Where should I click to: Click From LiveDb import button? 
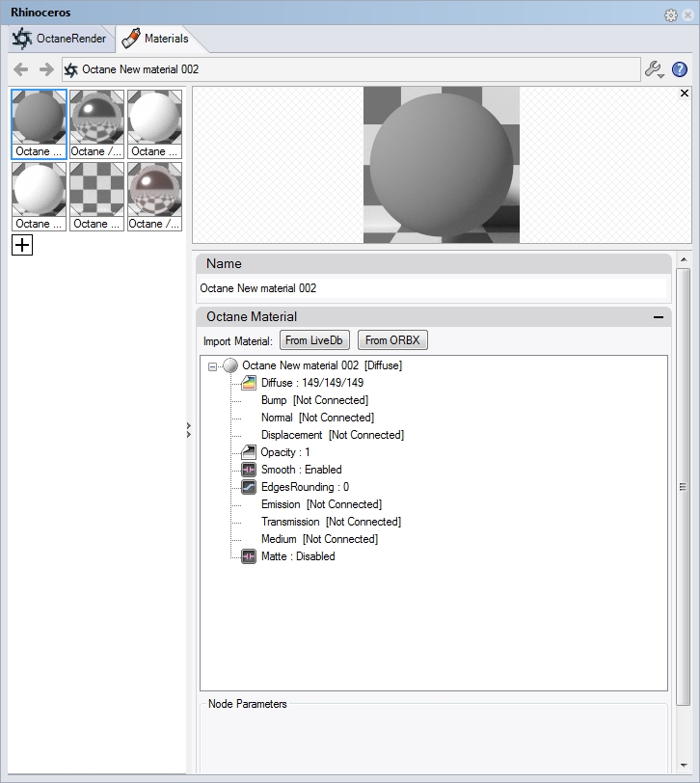[314, 340]
